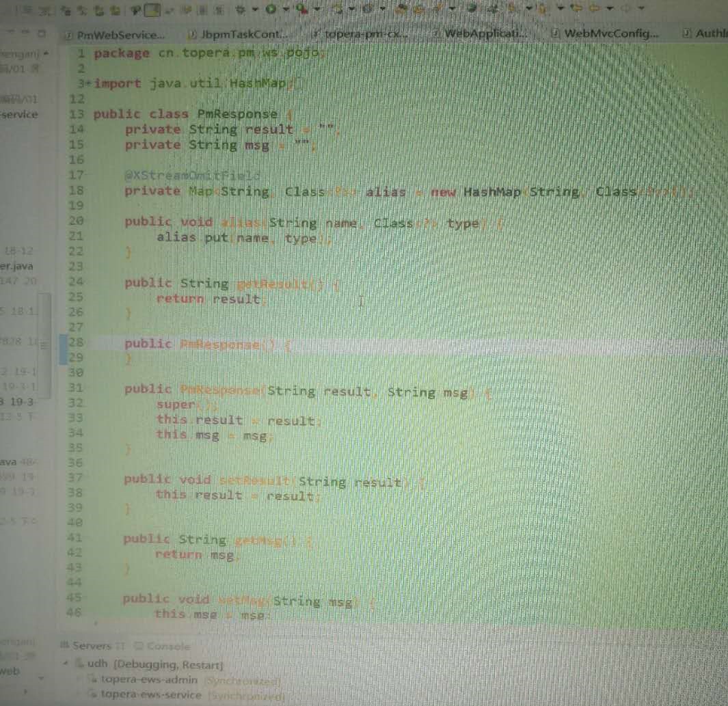
Task: Click 'private String result' on line 14
Action: point(209,129)
